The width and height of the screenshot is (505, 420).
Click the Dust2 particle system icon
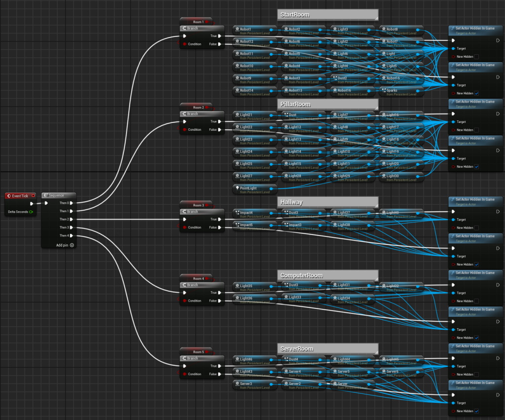pos(334,78)
